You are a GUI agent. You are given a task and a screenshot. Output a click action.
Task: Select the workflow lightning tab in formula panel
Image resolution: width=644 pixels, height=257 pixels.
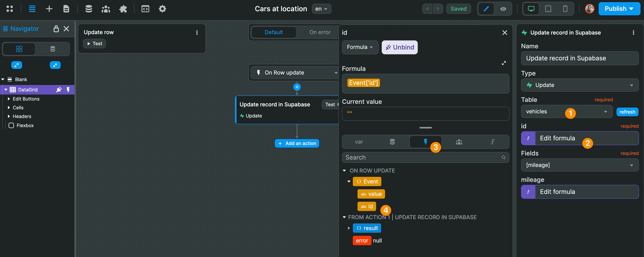tap(425, 142)
